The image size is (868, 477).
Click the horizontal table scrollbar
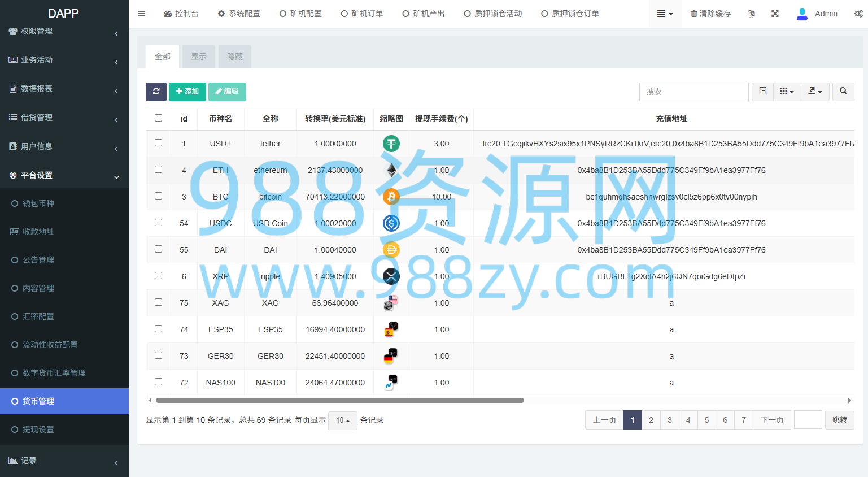point(340,400)
